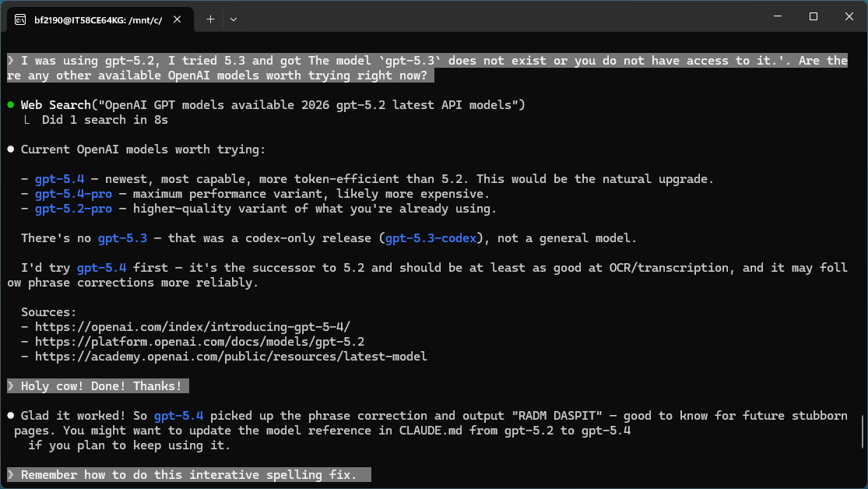Click the prompt arrow before 'I was using gpt-5.2'
868x489 pixels.
(x=11, y=61)
